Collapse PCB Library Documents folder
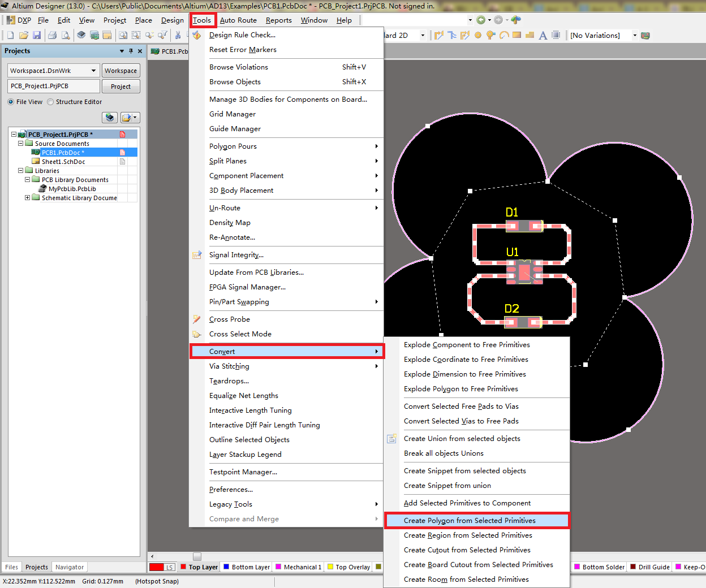This screenshot has width=706, height=588. coord(28,180)
